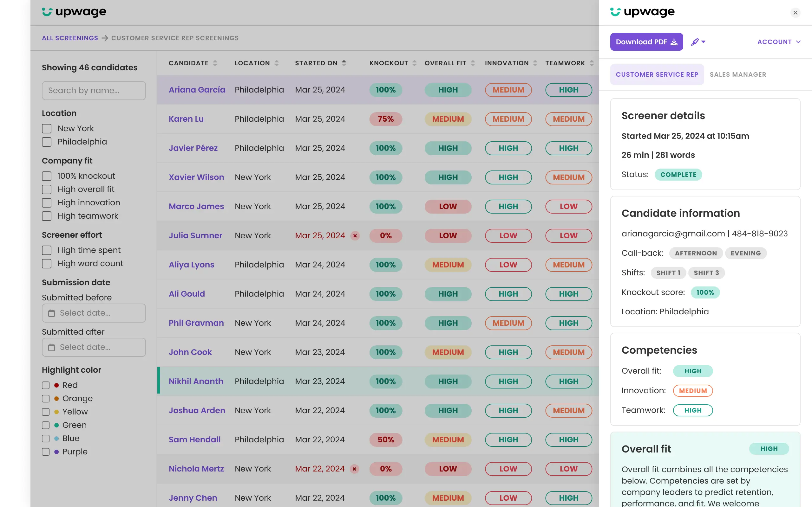Check the 100% knockout filter
Image resolution: width=812 pixels, height=507 pixels.
coord(47,176)
